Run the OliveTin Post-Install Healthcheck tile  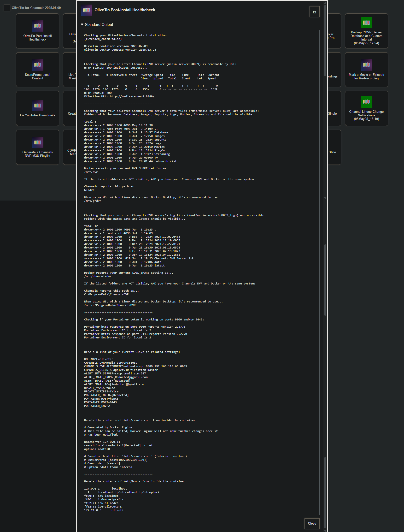coord(37,31)
